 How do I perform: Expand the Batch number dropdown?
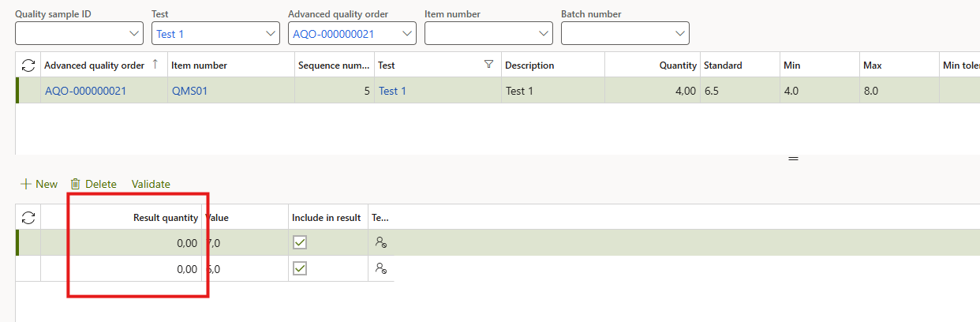tap(680, 33)
